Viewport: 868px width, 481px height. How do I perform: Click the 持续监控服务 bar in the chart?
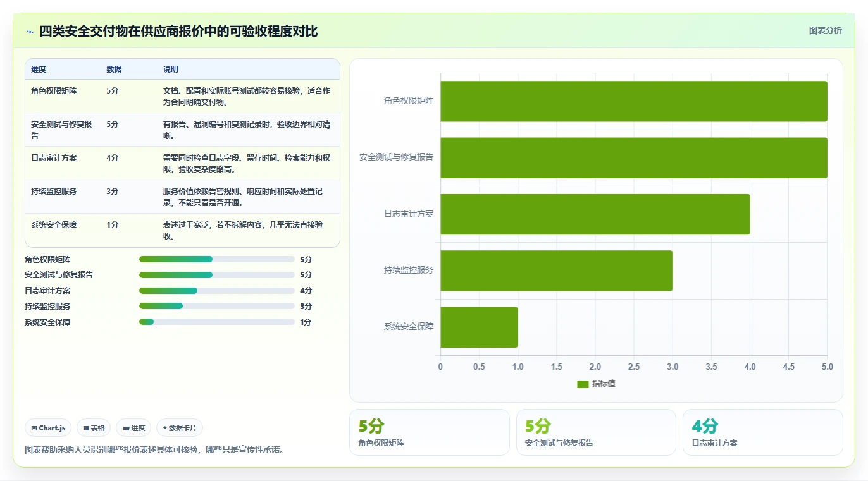click(557, 271)
